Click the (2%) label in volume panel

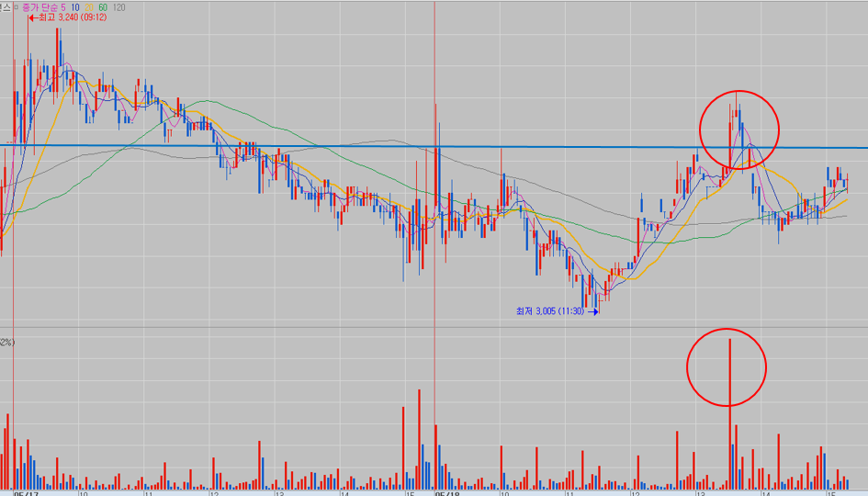[7, 342]
